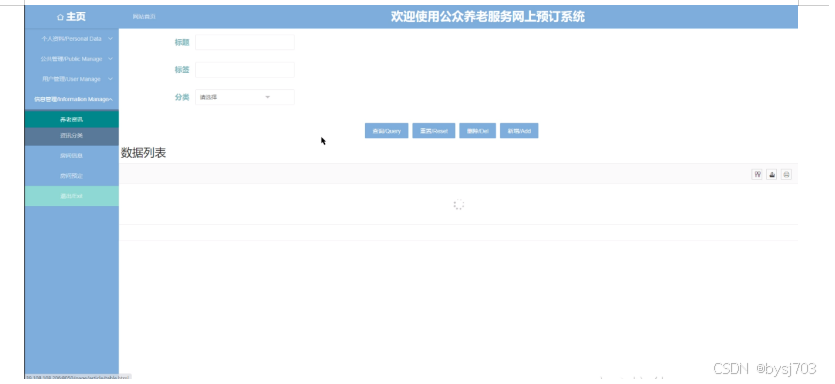This screenshot has height=384, width=835.
Task: Click the Reset button
Action: tap(433, 131)
